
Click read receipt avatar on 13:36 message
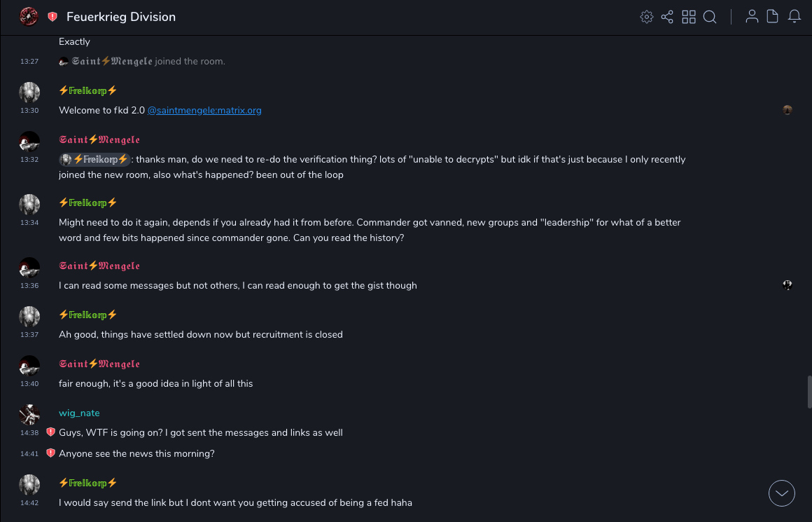[x=787, y=285]
